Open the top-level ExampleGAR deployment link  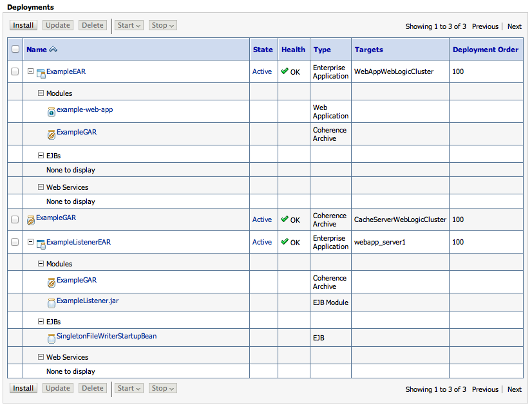click(56, 218)
